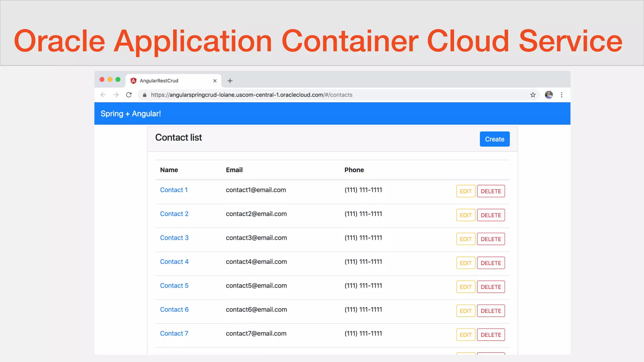Click the phone number in Contact 7 row

point(363,333)
